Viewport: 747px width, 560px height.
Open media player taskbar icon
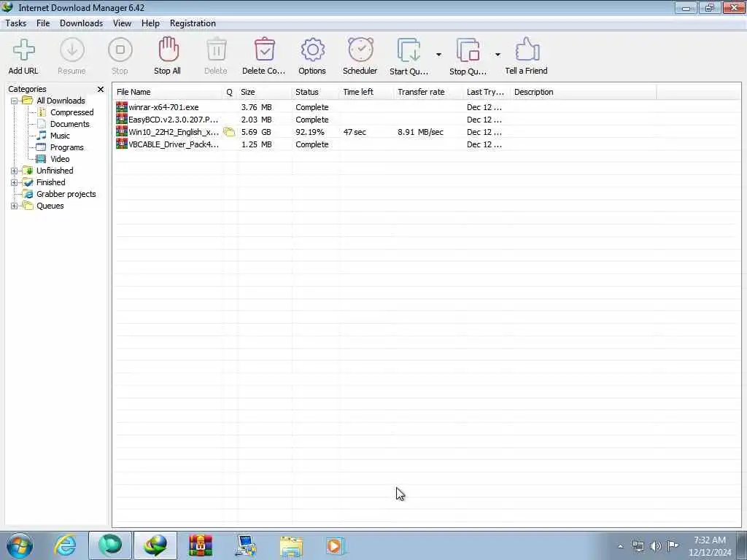click(x=336, y=546)
